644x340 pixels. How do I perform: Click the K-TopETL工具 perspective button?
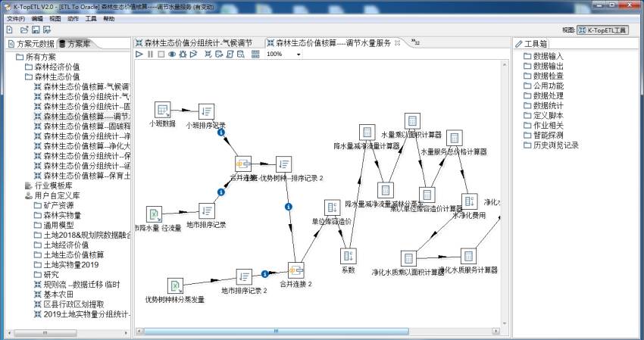click(602, 30)
